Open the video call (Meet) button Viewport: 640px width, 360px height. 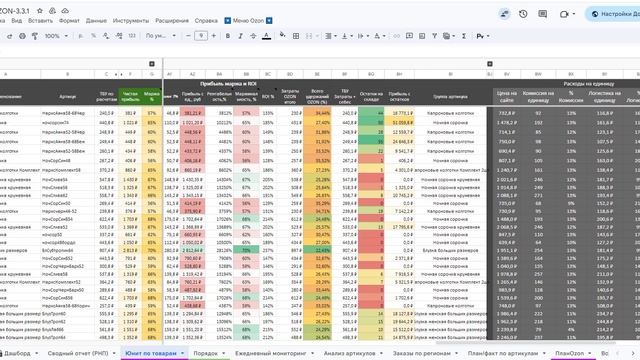[x=567, y=14]
